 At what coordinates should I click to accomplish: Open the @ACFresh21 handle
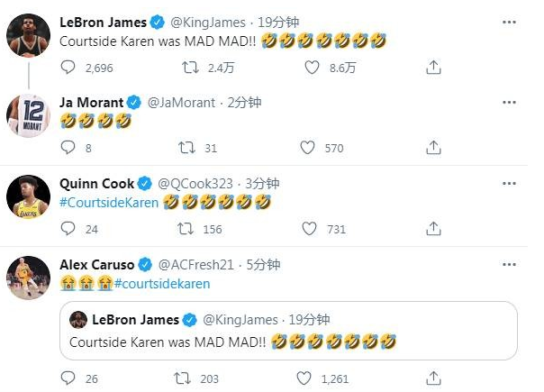point(197,265)
